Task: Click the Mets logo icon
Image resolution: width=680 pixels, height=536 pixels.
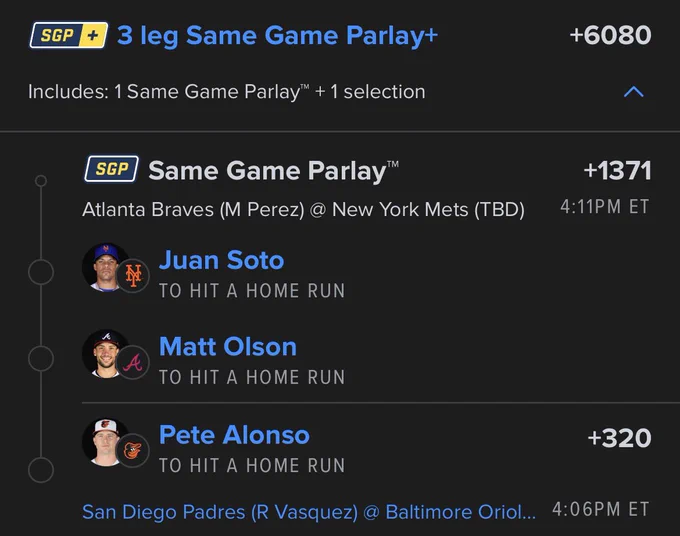Action: pyautogui.click(x=133, y=275)
